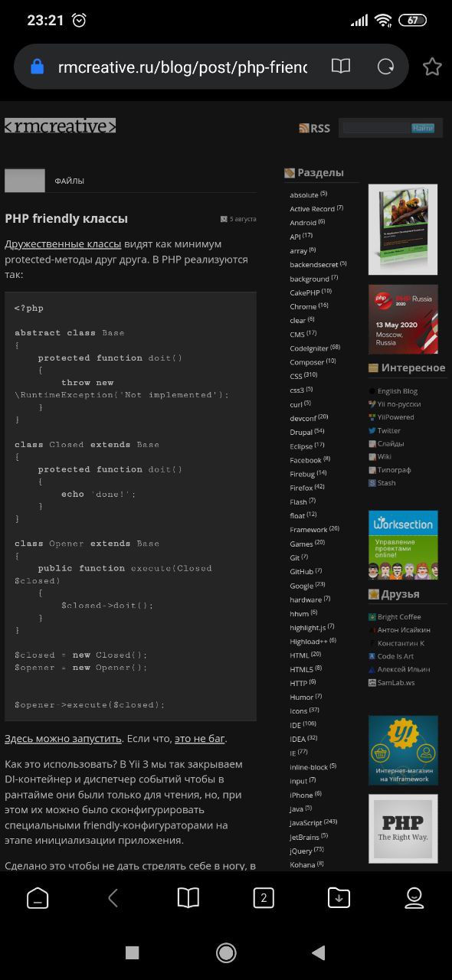Click the Twitter bird icon link
Screen dimensions: 452x980
point(372,430)
